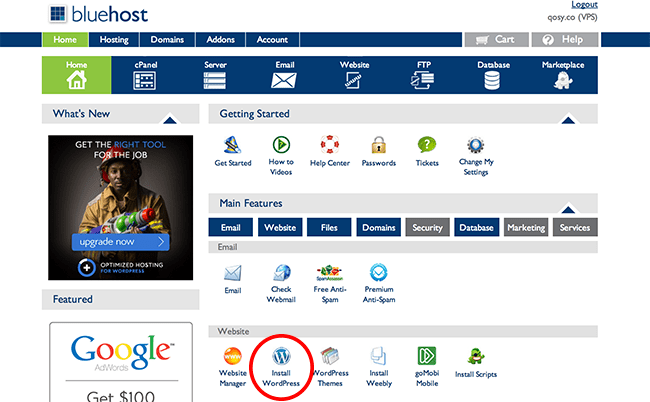This screenshot has height=402, width=650.
Task: Open the Google AdWords featured offer
Action: tap(121, 362)
